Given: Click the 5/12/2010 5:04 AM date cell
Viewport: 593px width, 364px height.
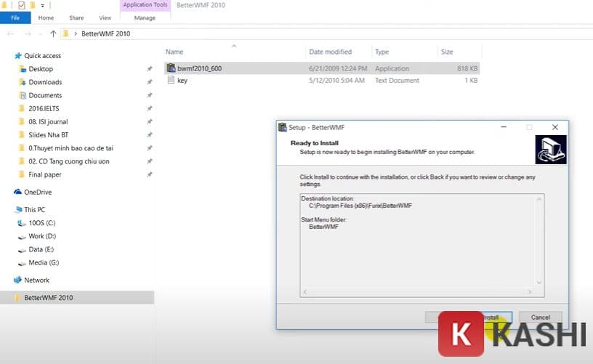Looking at the screenshot, I should click(336, 80).
